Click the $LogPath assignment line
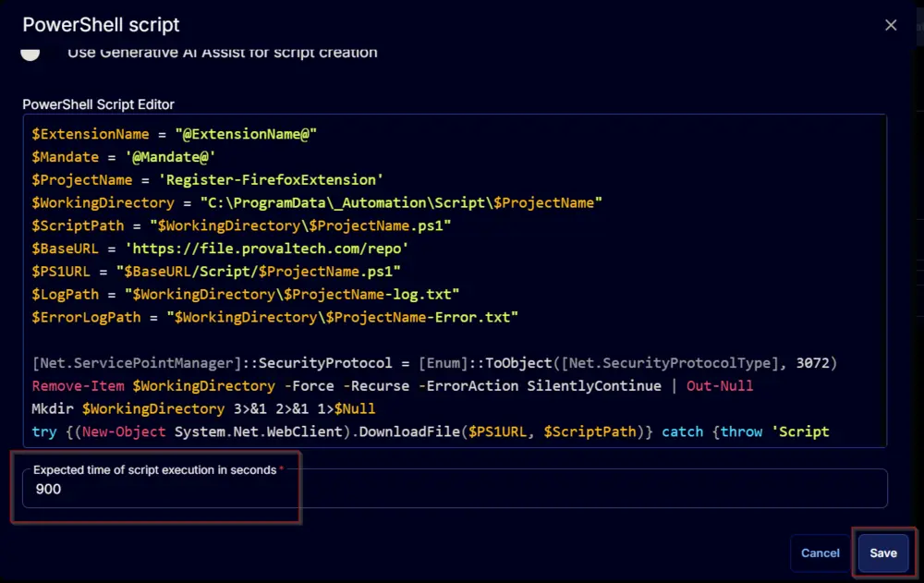Image resolution: width=924 pixels, height=583 pixels. point(246,295)
